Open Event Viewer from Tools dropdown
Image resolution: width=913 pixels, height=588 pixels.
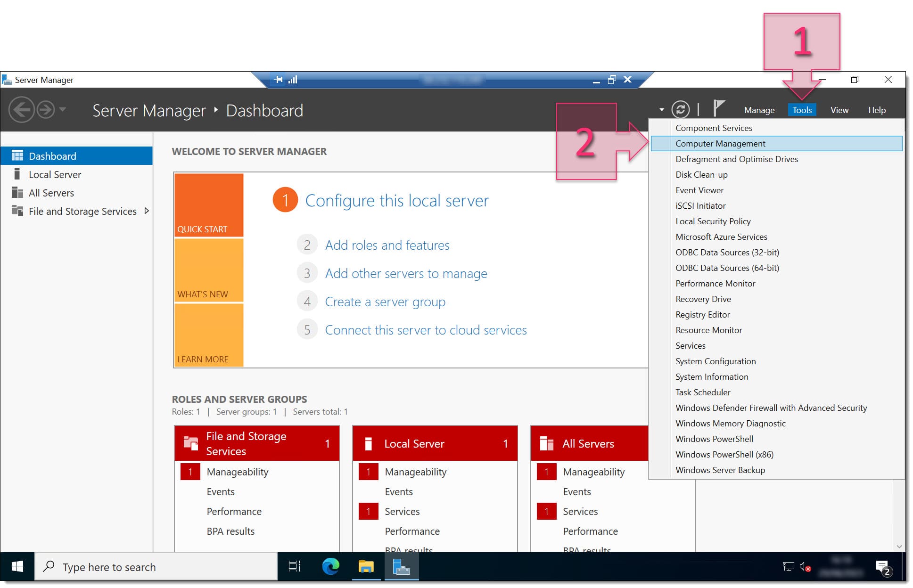(700, 189)
